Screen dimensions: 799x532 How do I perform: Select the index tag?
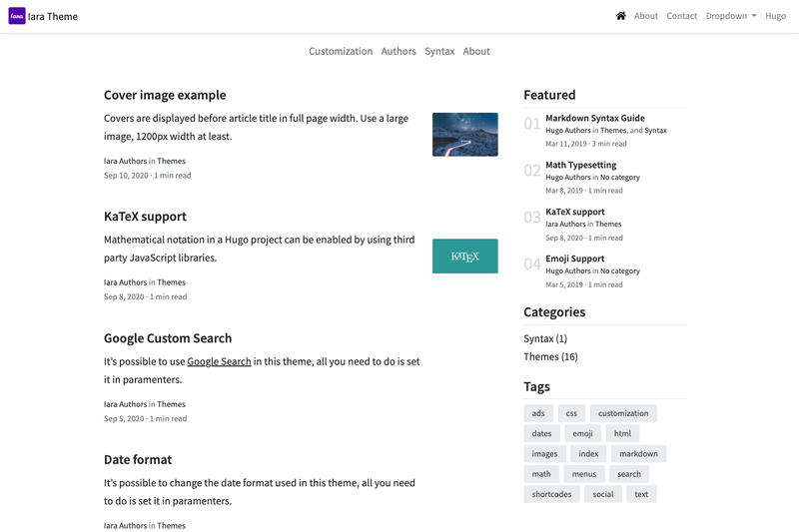[588, 453]
